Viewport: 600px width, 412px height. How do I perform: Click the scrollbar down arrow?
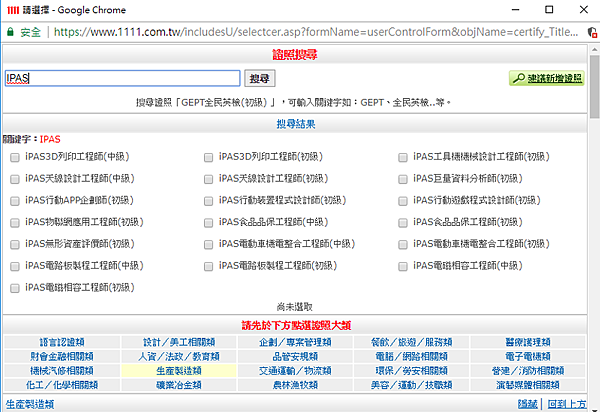[x=594, y=409]
